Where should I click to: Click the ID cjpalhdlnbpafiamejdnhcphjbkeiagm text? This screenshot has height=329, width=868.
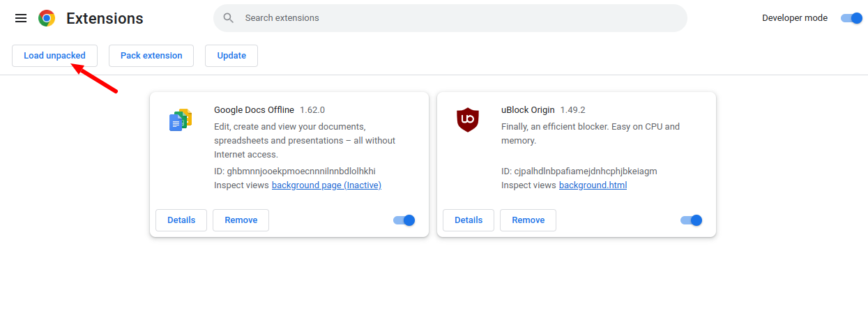click(579, 171)
